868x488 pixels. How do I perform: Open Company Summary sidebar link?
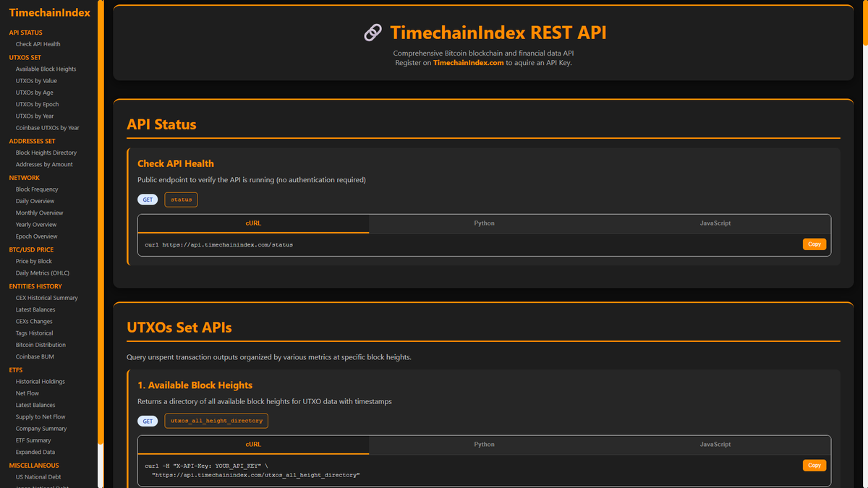click(x=41, y=429)
